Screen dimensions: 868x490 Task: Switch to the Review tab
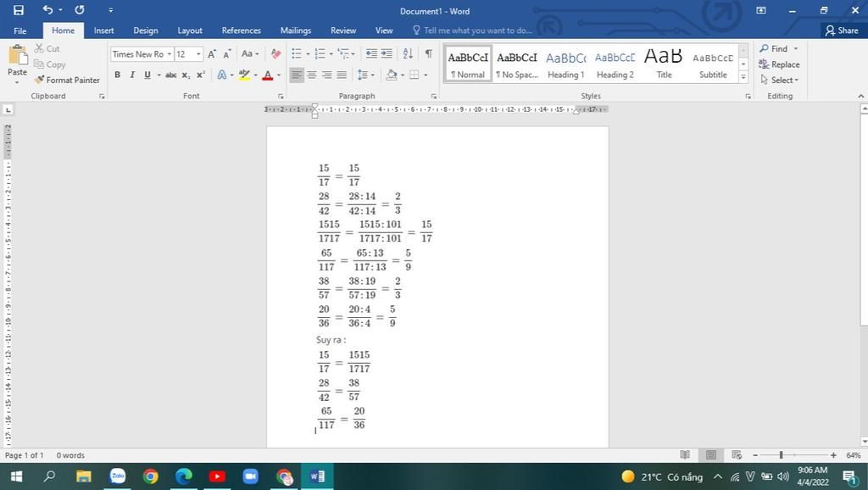coord(343,31)
